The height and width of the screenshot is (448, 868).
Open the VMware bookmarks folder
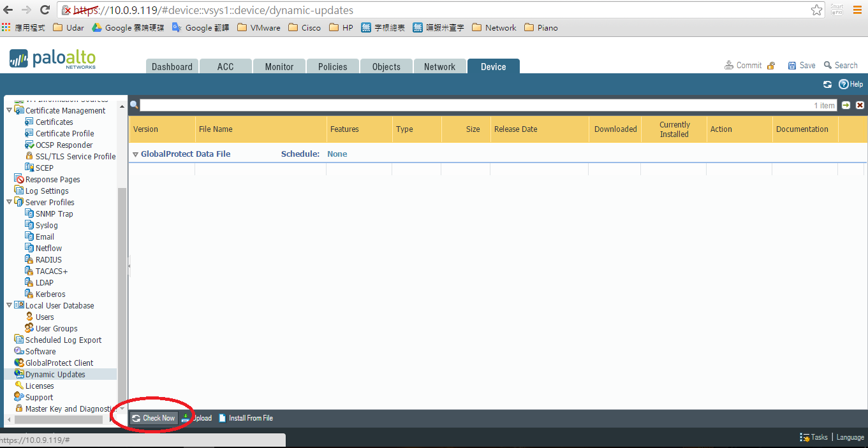(x=258, y=27)
